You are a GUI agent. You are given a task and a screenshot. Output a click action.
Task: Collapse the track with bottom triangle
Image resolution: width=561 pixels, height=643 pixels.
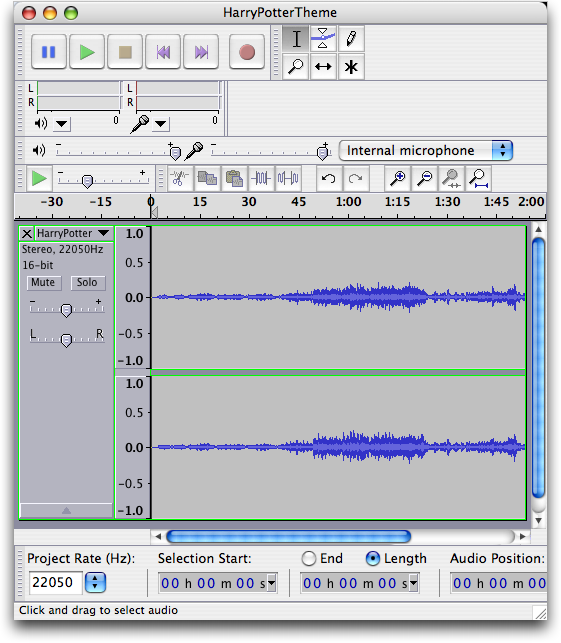(66, 511)
